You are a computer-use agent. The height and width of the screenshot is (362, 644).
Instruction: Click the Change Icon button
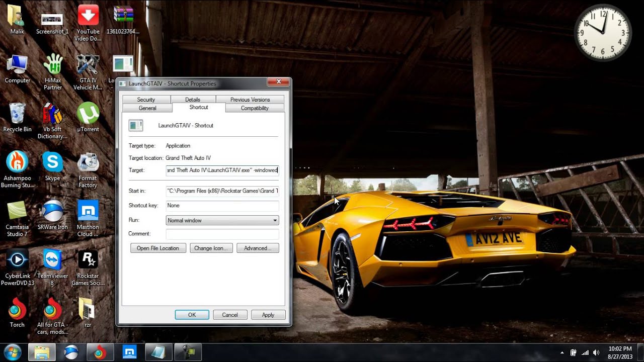211,248
